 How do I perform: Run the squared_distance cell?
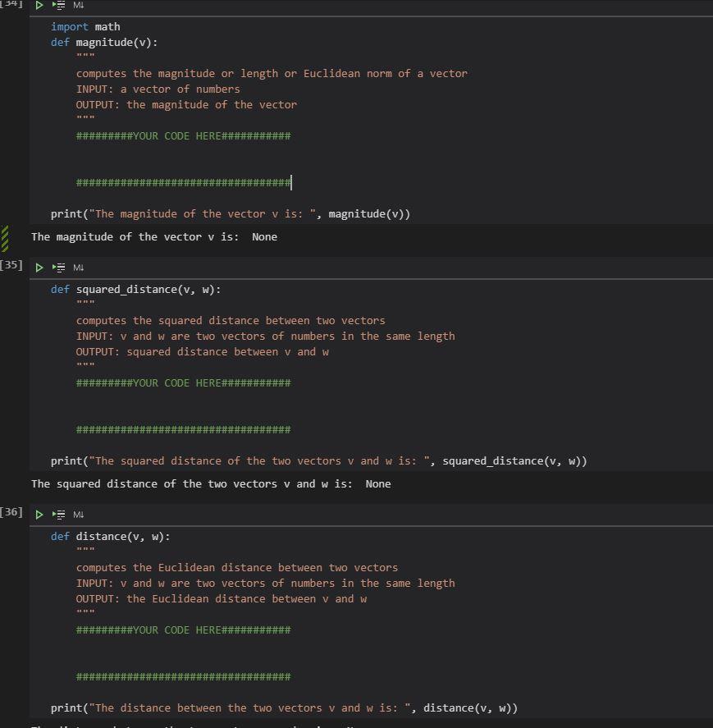(x=39, y=268)
